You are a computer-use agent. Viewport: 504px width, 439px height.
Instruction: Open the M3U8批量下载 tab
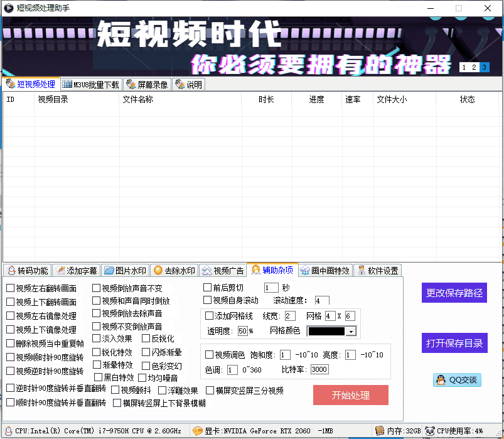point(91,85)
